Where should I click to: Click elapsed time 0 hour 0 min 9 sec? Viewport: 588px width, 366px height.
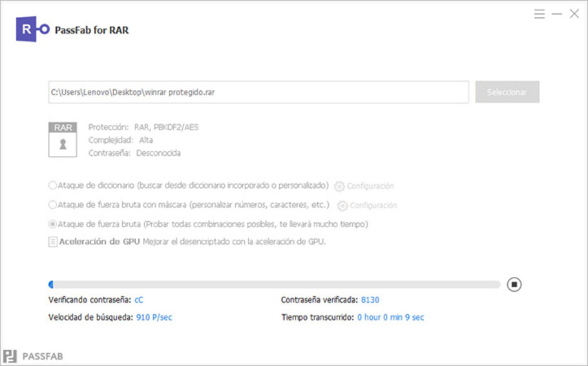coord(391,318)
